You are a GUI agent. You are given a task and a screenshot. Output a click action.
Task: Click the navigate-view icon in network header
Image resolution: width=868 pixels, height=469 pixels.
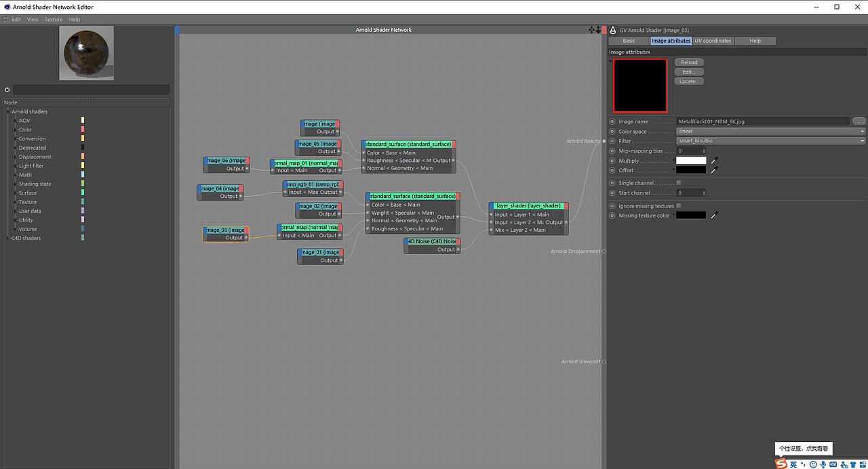pyautogui.click(x=592, y=30)
